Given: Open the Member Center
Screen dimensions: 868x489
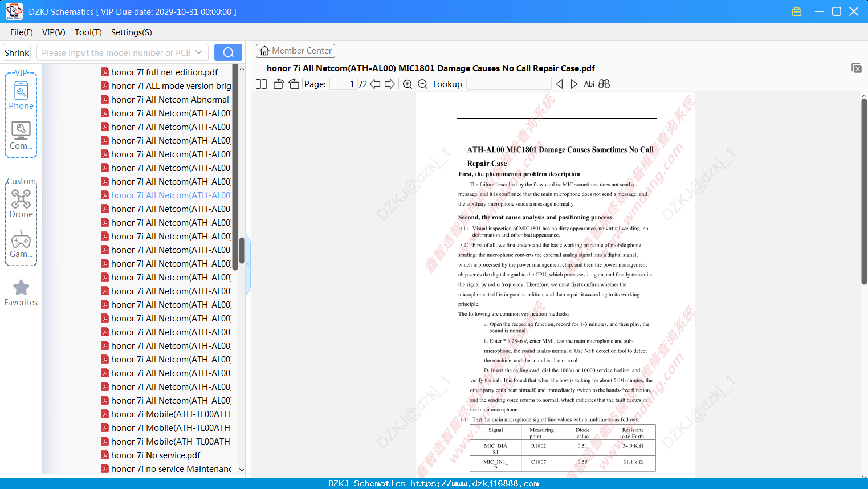Looking at the screenshot, I should [x=295, y=51].
